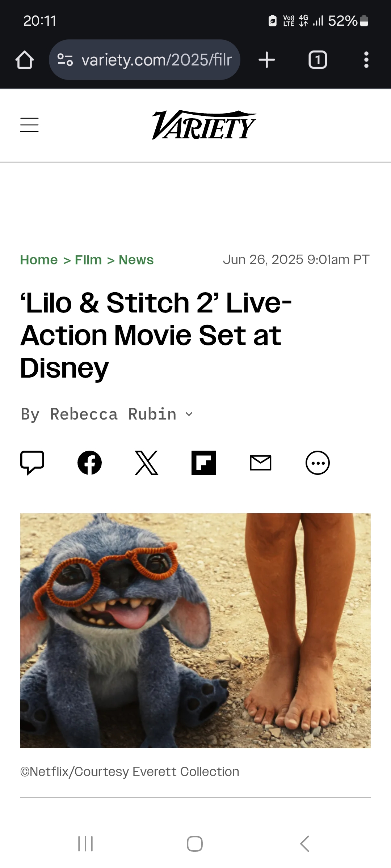
Task: Go to Home breadcrumb link
Action: pos(39,260)
